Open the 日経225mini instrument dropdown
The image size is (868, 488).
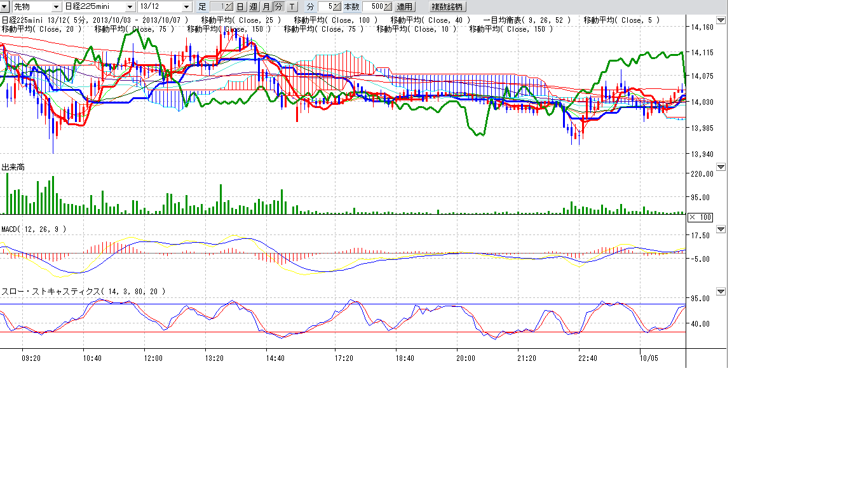pos(130,6)
